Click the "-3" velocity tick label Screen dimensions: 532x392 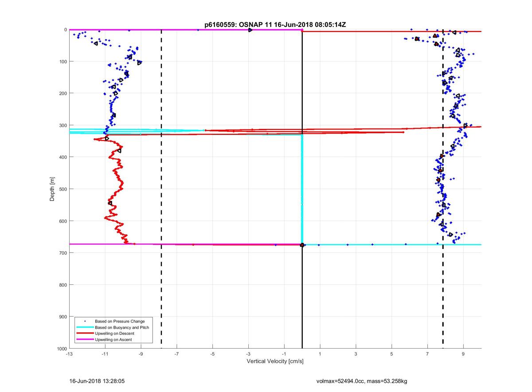tap(248, 354)
